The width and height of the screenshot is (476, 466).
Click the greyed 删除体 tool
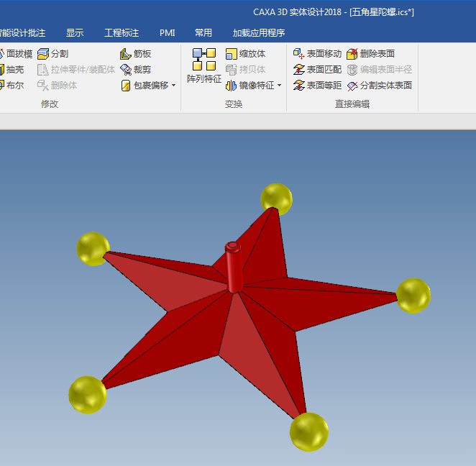click(57, 86)
